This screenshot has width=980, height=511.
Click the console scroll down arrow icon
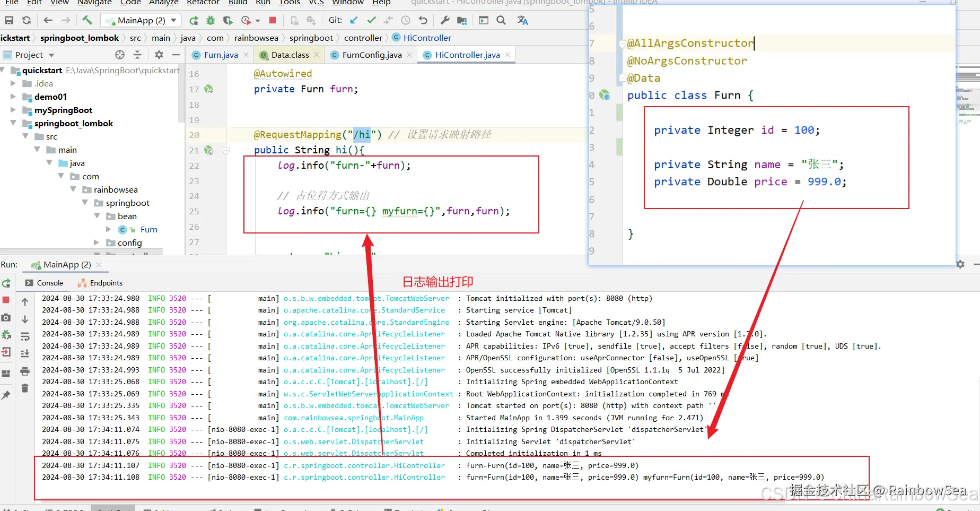[25, 319]
